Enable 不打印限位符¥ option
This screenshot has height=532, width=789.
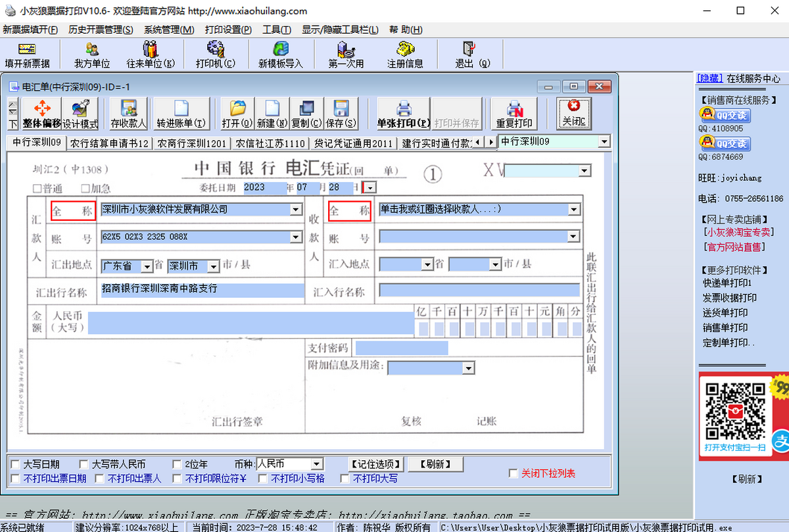177,479
